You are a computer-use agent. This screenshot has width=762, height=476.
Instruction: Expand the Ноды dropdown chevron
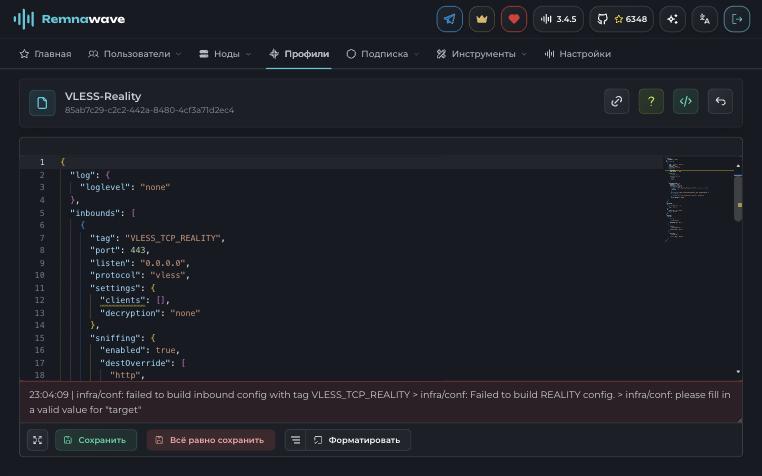pyautogui.click(x=248, y=54)
